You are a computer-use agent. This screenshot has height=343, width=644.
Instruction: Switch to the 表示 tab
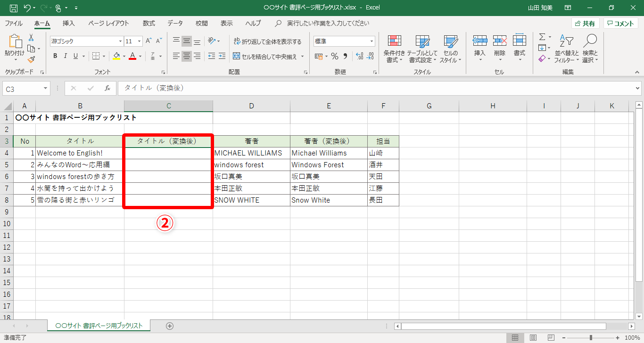tap(227, 23)
